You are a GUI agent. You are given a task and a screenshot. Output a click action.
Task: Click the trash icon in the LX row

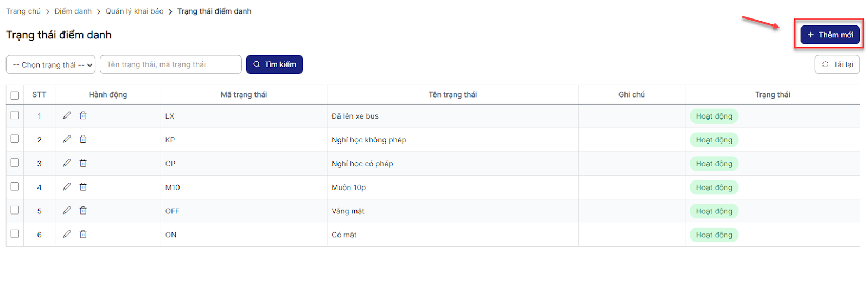tap(83, 115)
